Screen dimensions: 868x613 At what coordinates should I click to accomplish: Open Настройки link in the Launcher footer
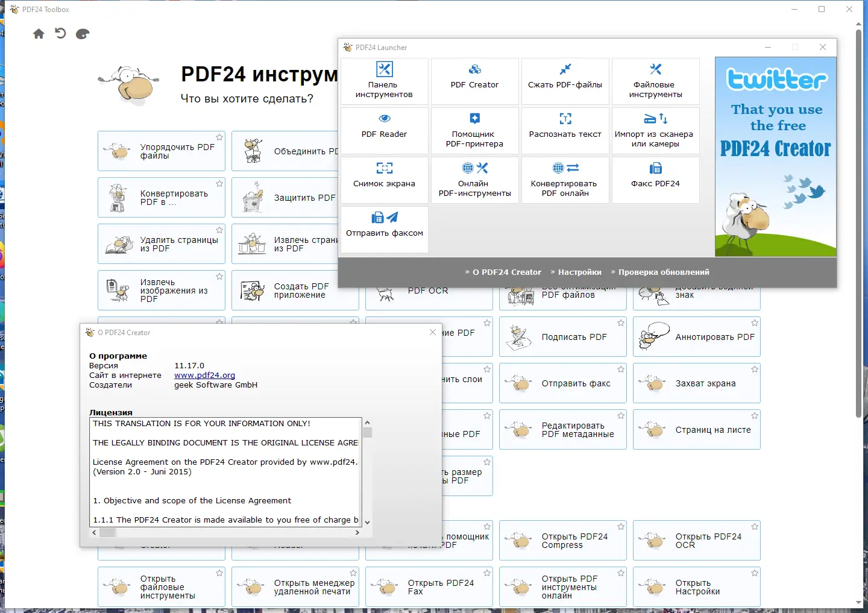(x=579, y=272)
